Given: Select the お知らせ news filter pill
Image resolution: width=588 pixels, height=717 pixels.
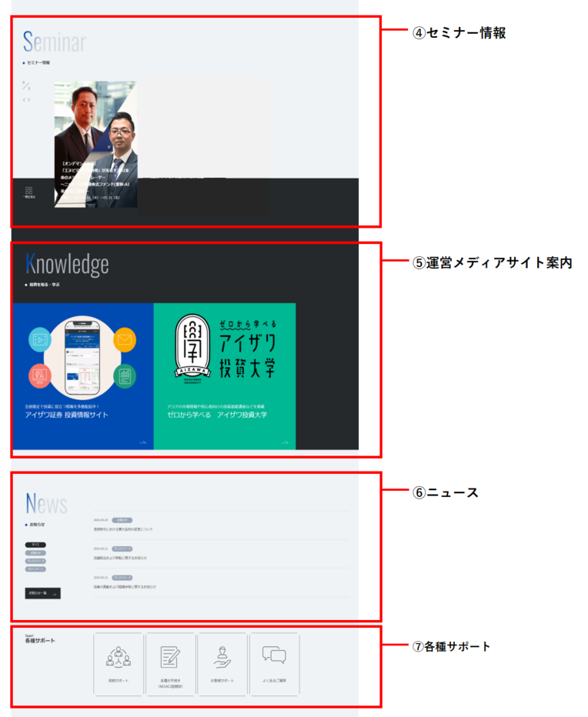Looking at the screenshot, I should (x=35, y=553).
